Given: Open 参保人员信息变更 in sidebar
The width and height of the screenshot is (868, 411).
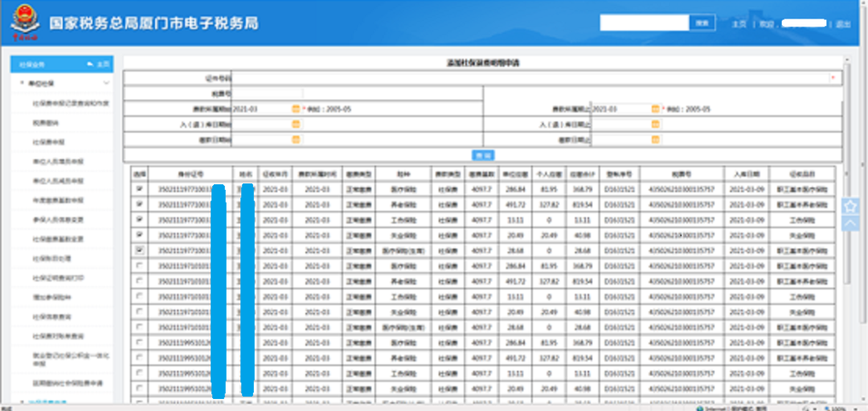Looking at the screenshot, I should [58, 220].
